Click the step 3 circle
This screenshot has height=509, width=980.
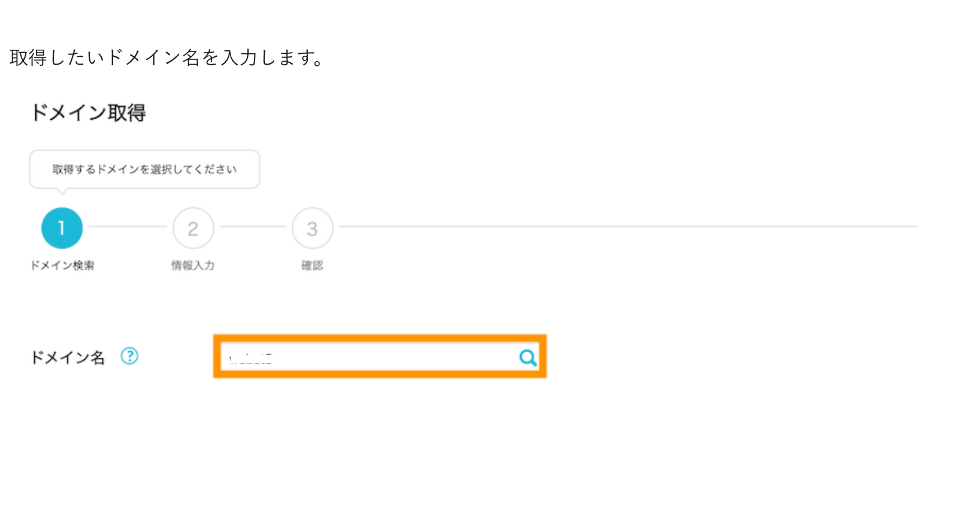tap(312, 228)
